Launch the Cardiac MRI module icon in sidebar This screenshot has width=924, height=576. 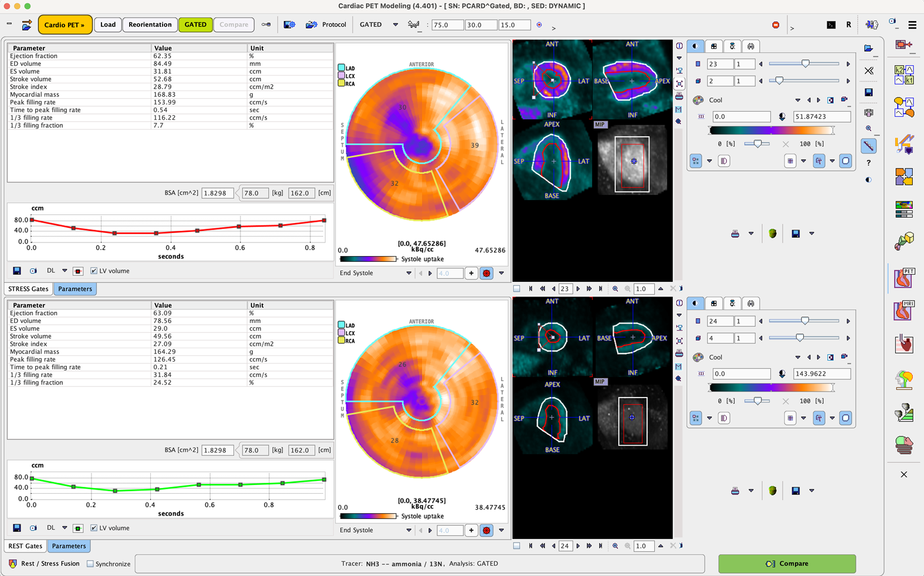tap(904, 310)
